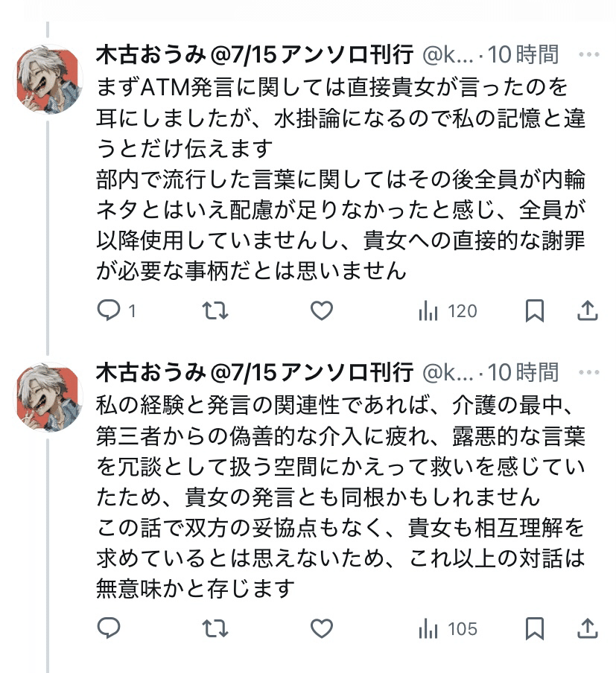The width and height of the screenshot is (616, 673).
Task: Open the second tweet's profile avatar
Action: pos(49,398)
